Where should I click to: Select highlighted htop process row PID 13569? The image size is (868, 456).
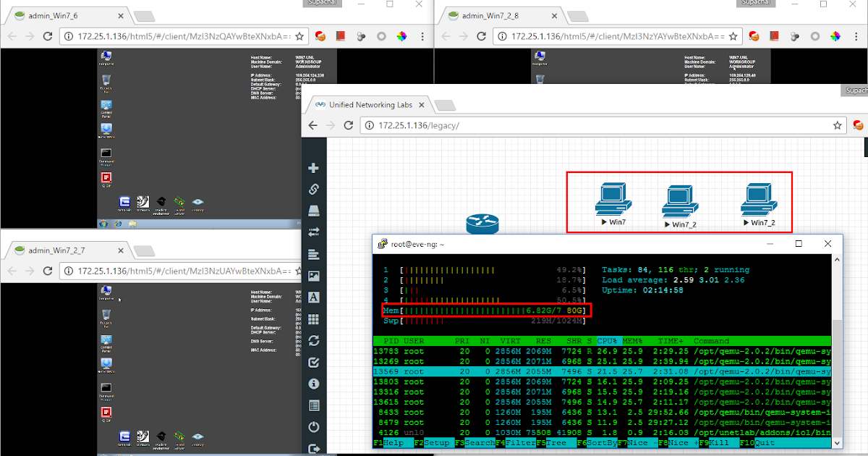pos(602,371)
